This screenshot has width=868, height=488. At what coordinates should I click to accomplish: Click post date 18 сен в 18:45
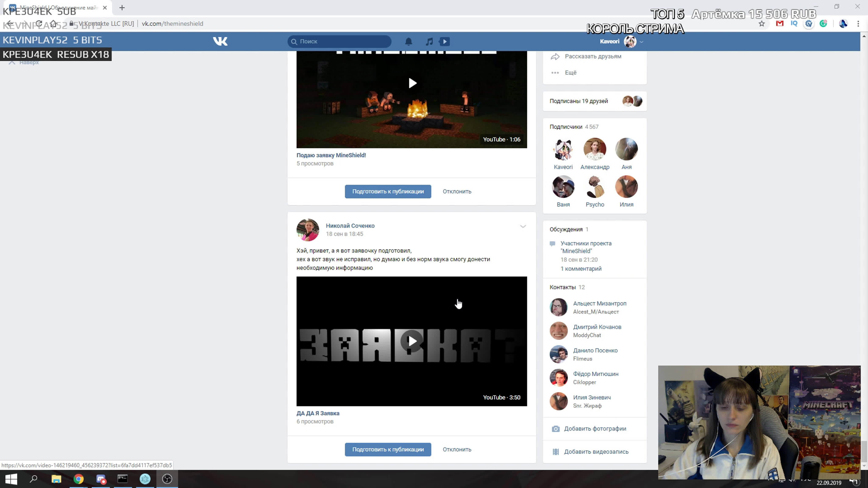tap(344, 234)
